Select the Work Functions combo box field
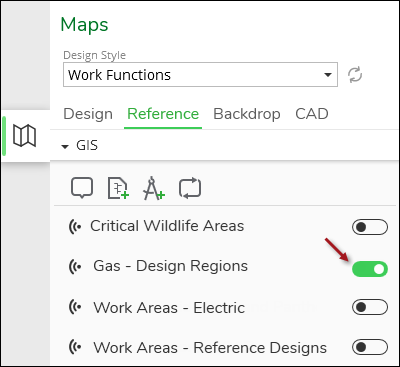Screen dimensions: 400x367 [200, 75]
